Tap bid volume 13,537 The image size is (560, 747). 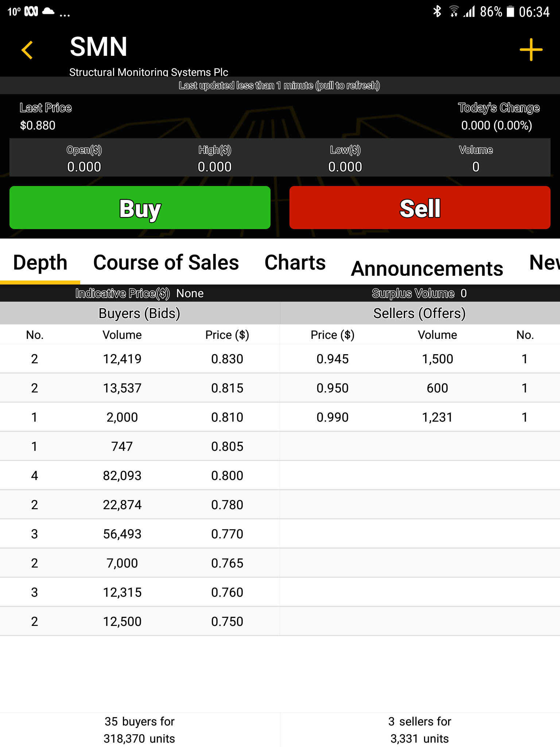tap(122, 388)
